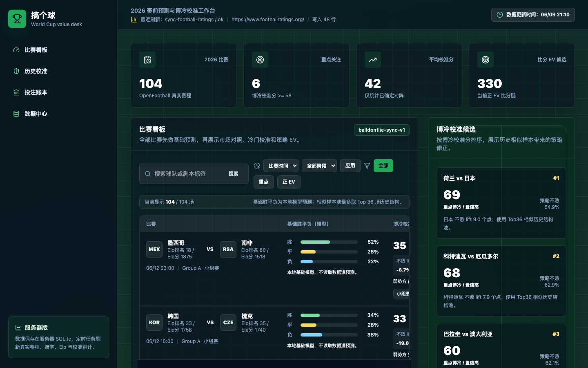This screenshot has width=588, height=368.
Task: Open the 荷兰 vs 日本 candidate card
Action: pos(501,203)
